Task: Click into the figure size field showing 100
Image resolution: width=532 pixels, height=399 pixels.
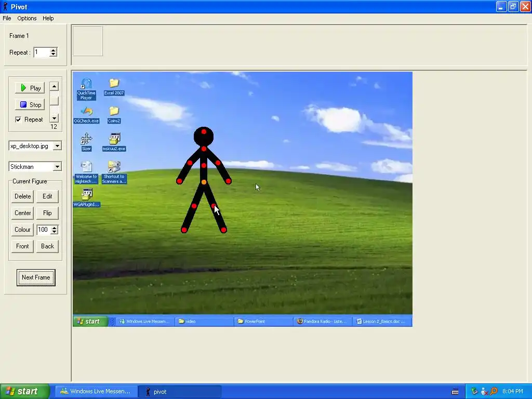Action: 44,230
